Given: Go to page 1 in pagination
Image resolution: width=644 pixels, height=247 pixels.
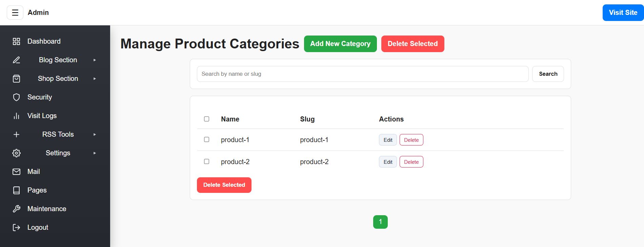Looking at the screenshot, I should pyautogui.click(x=380, y=222).
